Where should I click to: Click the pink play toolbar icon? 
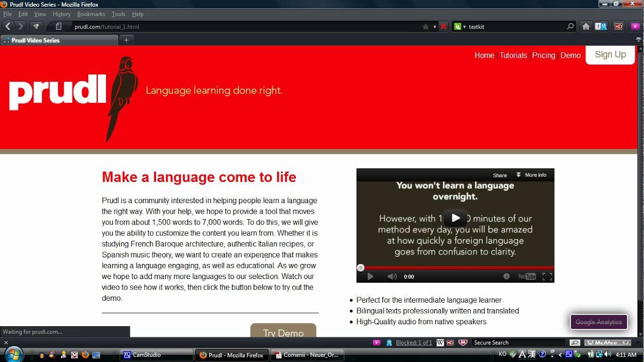635,27
